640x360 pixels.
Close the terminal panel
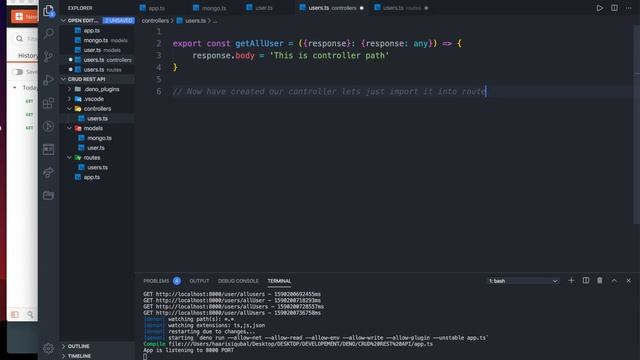coord(629,280)
